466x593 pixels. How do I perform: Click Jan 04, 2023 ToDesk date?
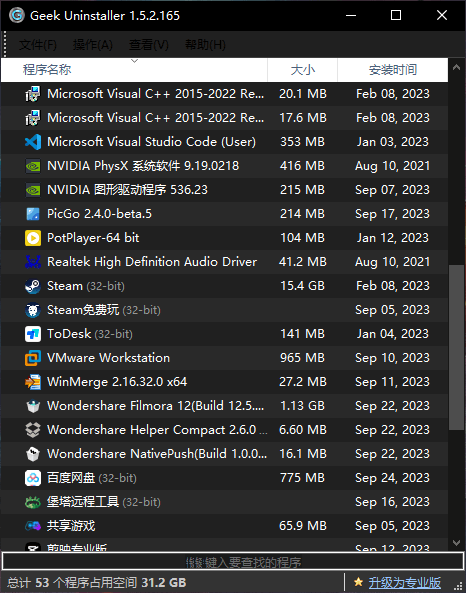393,334
